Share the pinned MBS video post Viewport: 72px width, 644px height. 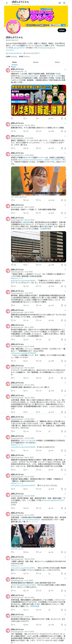[x=65, y=118]
